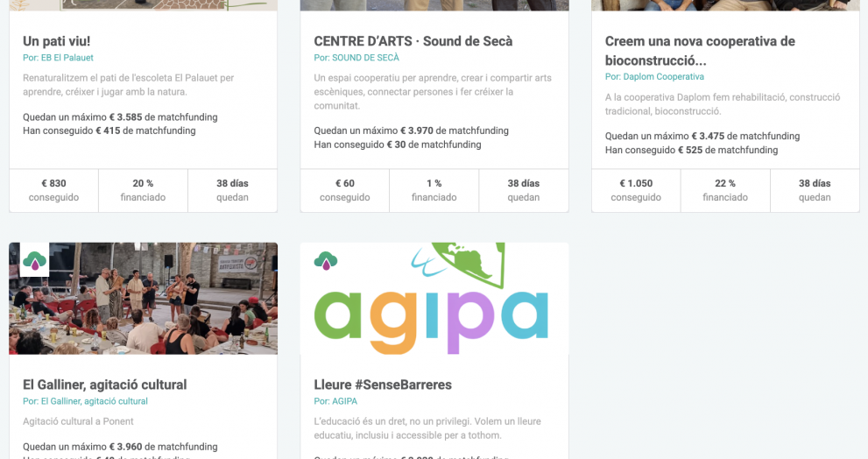Click '€ 1.050 conseguido' stat in Daplom card

[x=636, y=190]
